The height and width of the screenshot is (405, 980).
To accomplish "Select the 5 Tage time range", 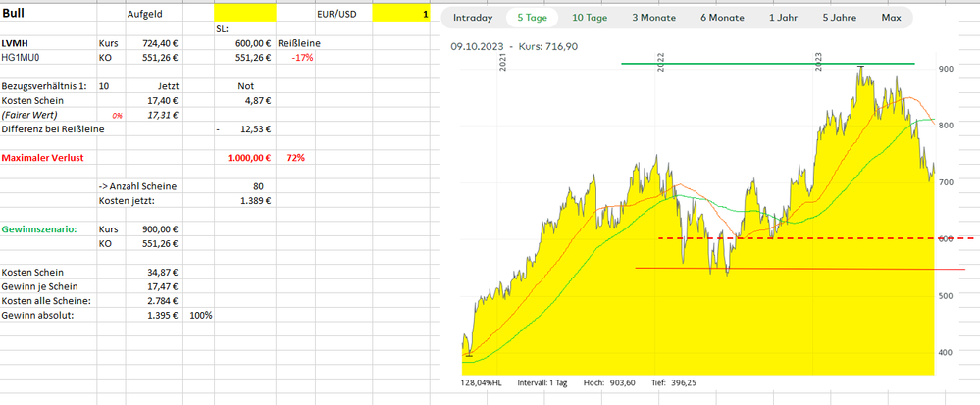I will pos(534,18).
